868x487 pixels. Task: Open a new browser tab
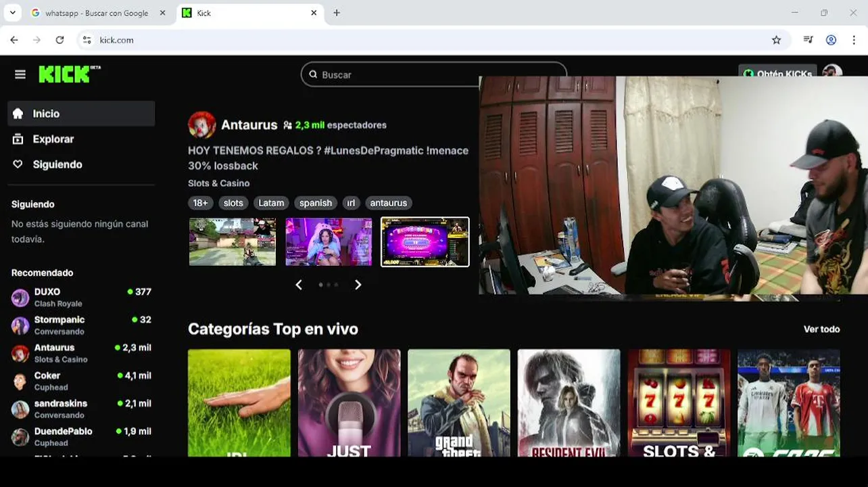point(337,13)
